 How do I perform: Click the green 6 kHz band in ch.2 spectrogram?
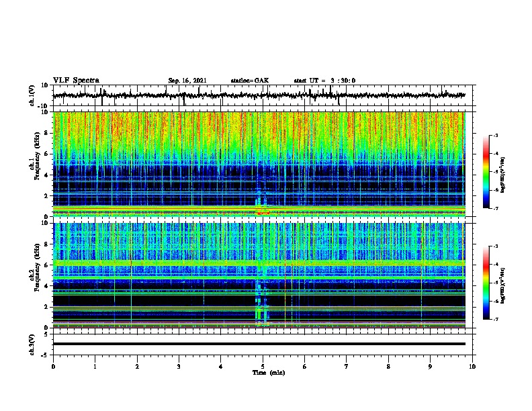pos(259,263)
